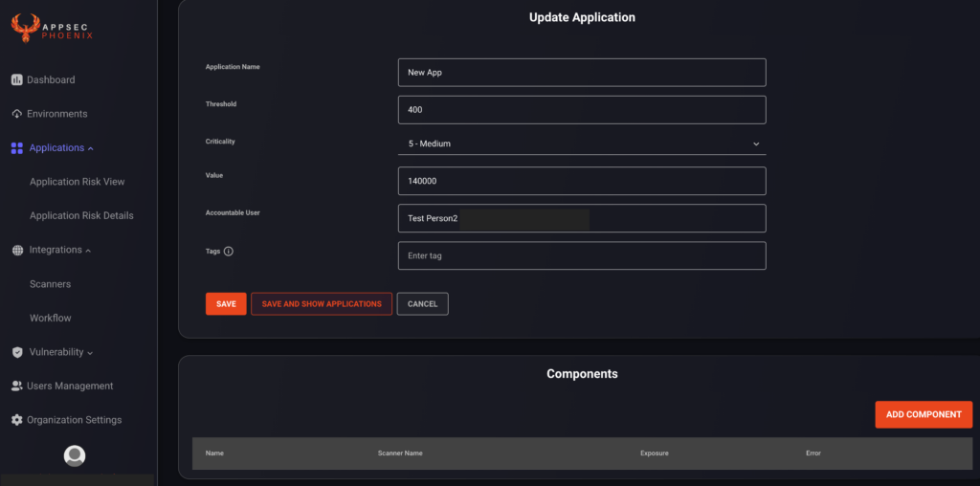
Task: Click the AppSec Phoenix logo
Action: (52, 28)
